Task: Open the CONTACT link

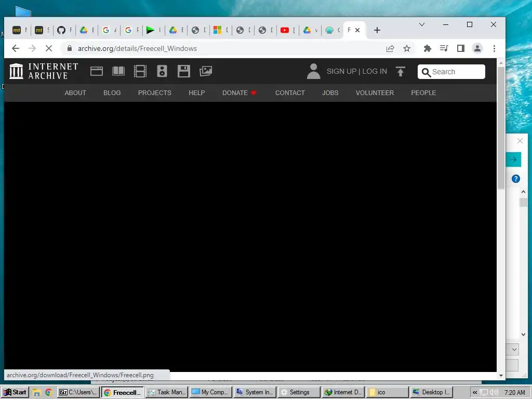Action: tap(290, 92)
